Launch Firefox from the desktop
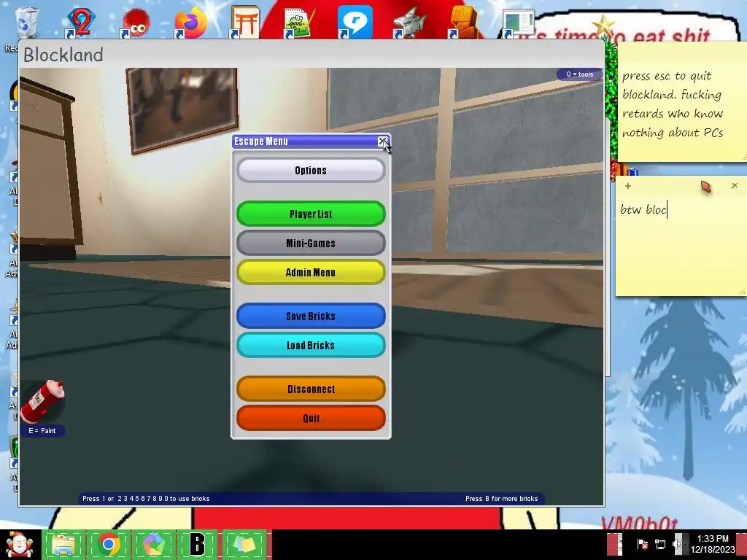 [x=190, y=23]
